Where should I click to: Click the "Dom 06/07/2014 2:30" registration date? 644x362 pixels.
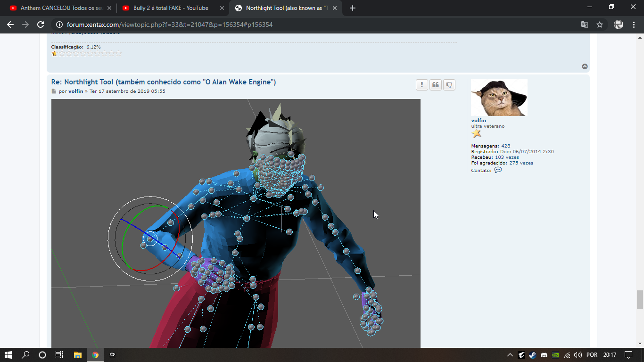tap(527, 152)
